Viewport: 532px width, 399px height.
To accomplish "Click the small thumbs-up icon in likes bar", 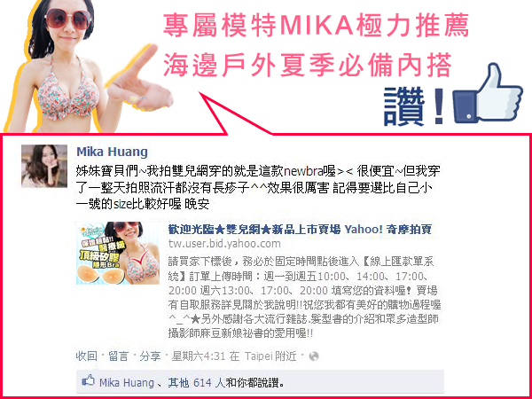I will [x=88, y=381].
